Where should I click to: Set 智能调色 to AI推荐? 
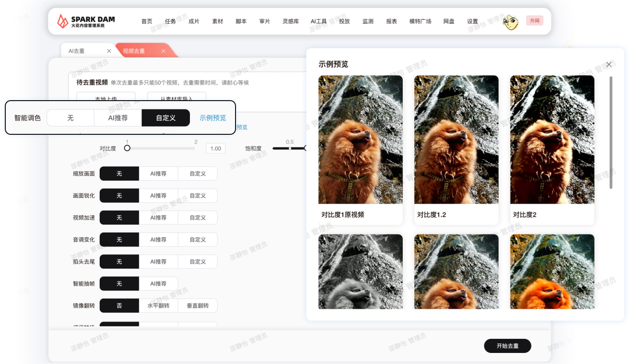[118, 118]
